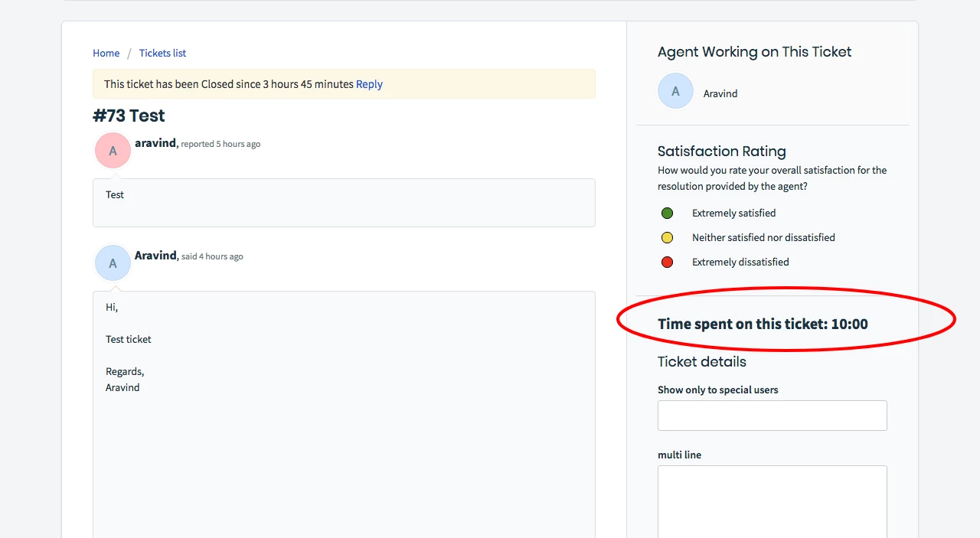Go to the Tickets list breadcrumb
The height and width of the screenshot is (538, 980).
click(162, 53)
